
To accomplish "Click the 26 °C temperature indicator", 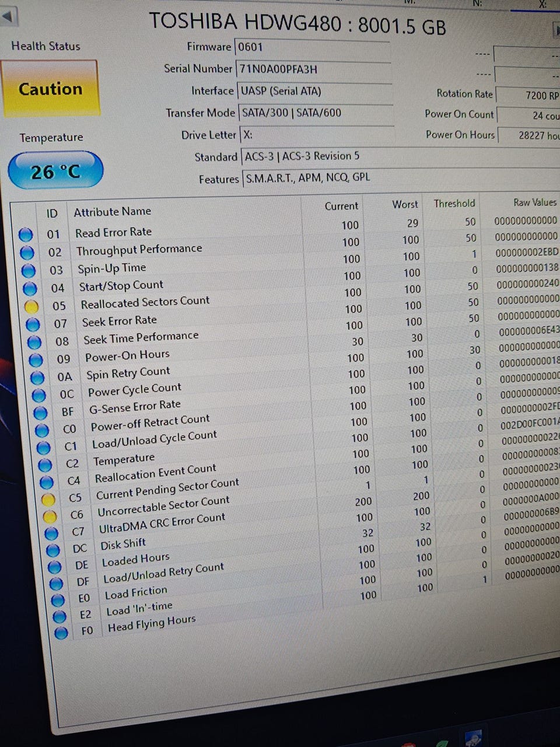I will [55, 171].
